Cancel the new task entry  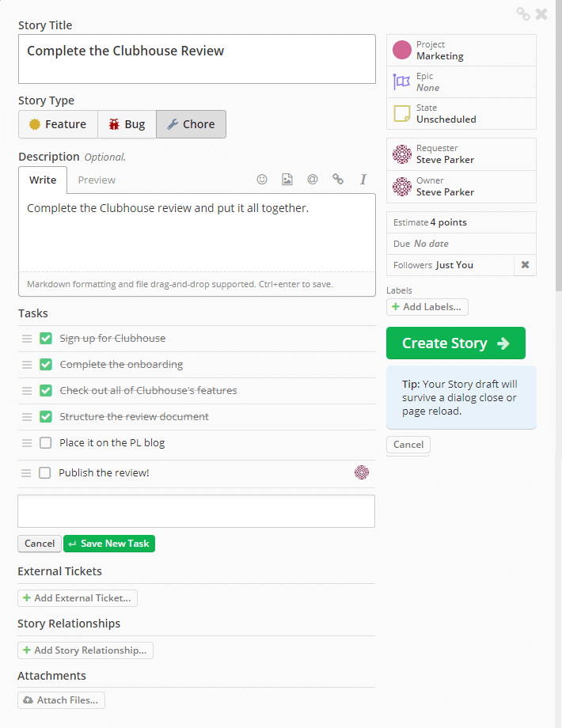(x=40, y=543)
